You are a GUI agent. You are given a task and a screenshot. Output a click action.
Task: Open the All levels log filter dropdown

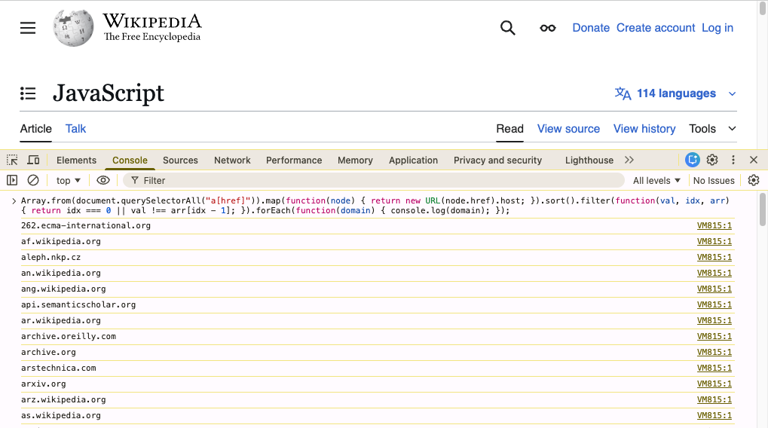point(656,181)
